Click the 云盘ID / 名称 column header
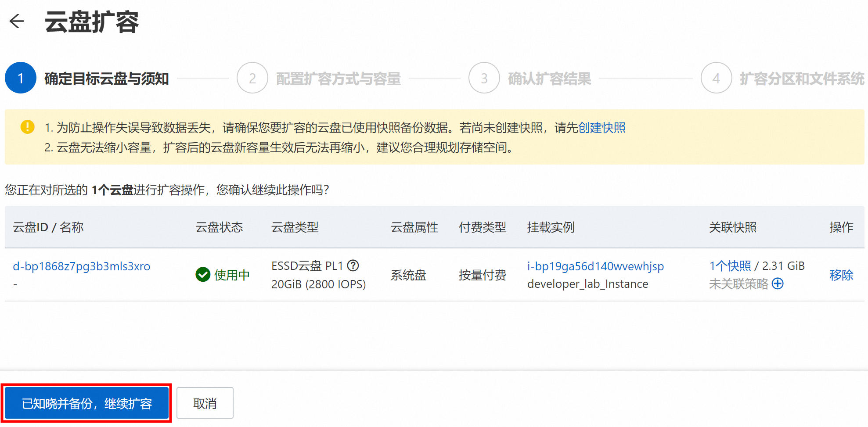868x427 pixels. [x=48, y=227]
